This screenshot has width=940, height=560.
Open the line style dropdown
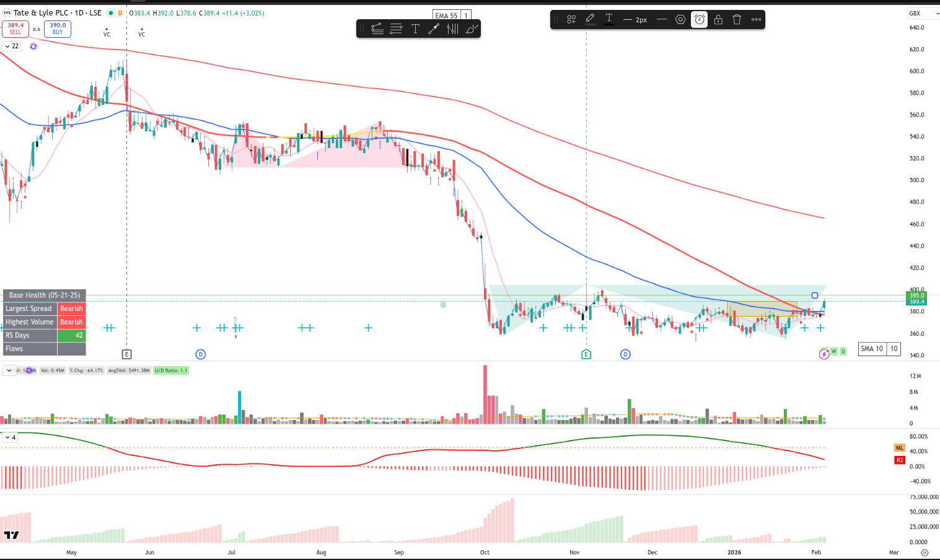[x=662, y=20]
